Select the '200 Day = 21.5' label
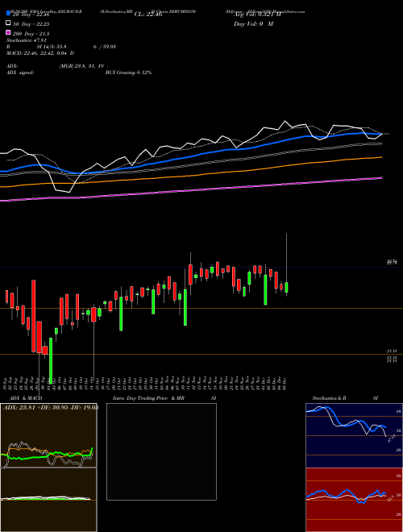 click(31, 33)
